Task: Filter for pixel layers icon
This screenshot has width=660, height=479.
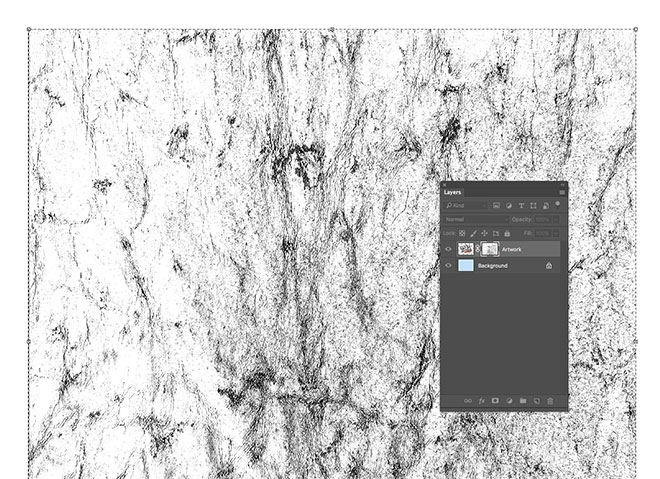Action: click(497, 205)
